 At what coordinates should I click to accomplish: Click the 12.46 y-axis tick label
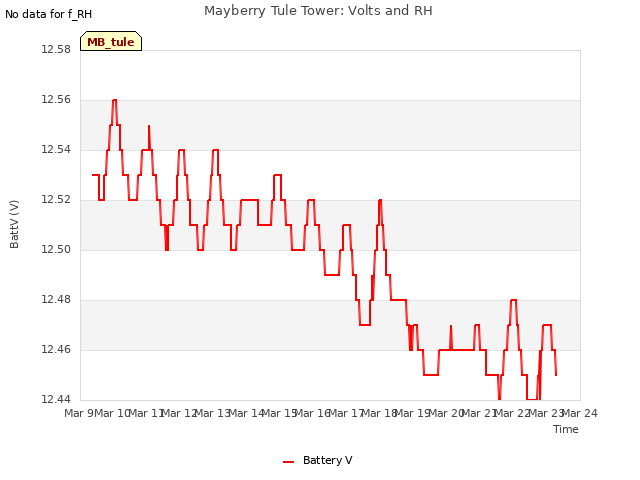[x=56, y=349]
